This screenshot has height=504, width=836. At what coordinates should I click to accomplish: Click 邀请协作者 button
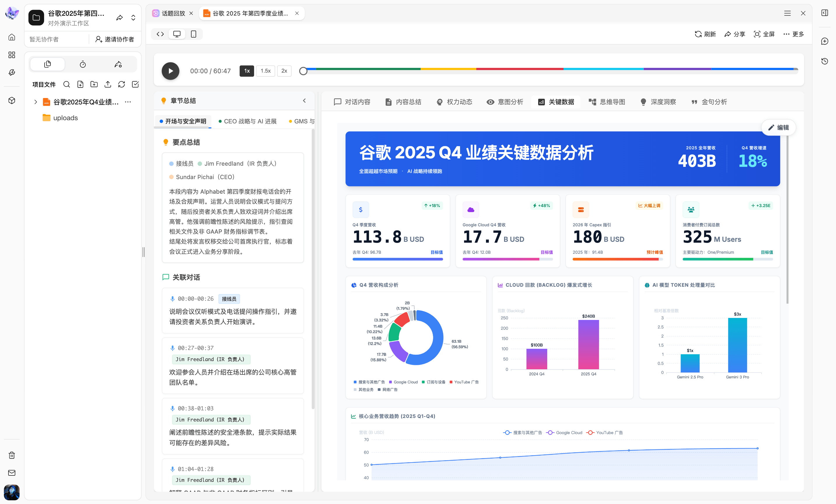[115, 39]
